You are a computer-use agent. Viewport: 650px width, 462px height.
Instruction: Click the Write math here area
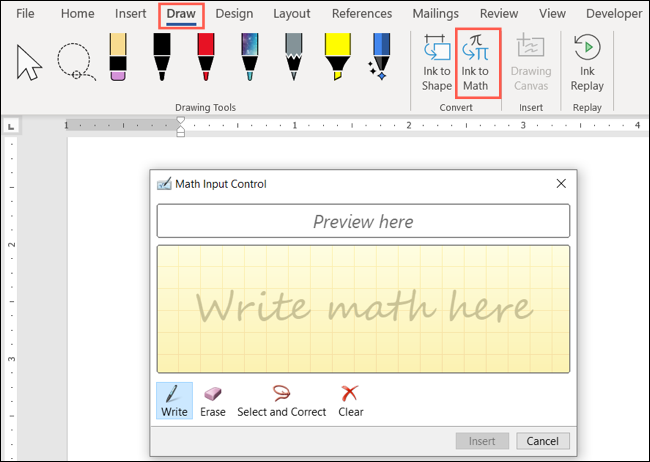[x=363, y=309]
